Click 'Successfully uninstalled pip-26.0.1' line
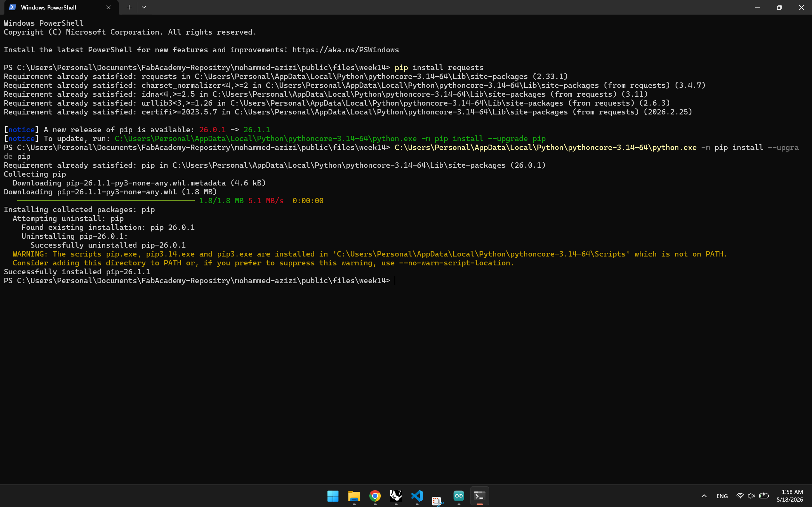Image resolution: width=812 pixels, height=507 pixels. (x=108, y=245)
